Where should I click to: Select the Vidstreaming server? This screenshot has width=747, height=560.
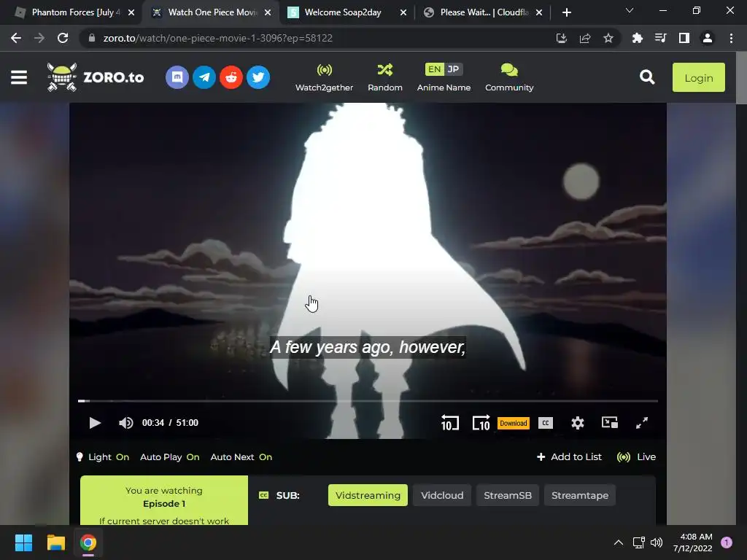pyautogui.click(x=368, y=495)
